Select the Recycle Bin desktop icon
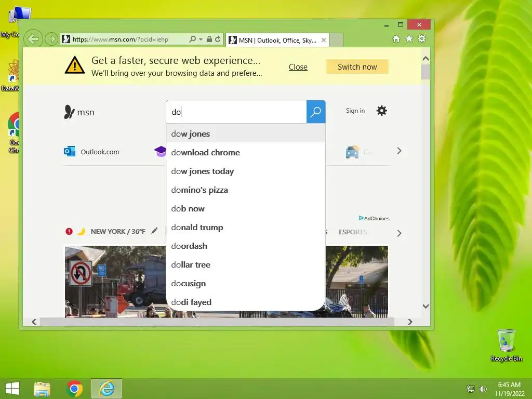This screenshot has height=399, width=532. (506, 345)
